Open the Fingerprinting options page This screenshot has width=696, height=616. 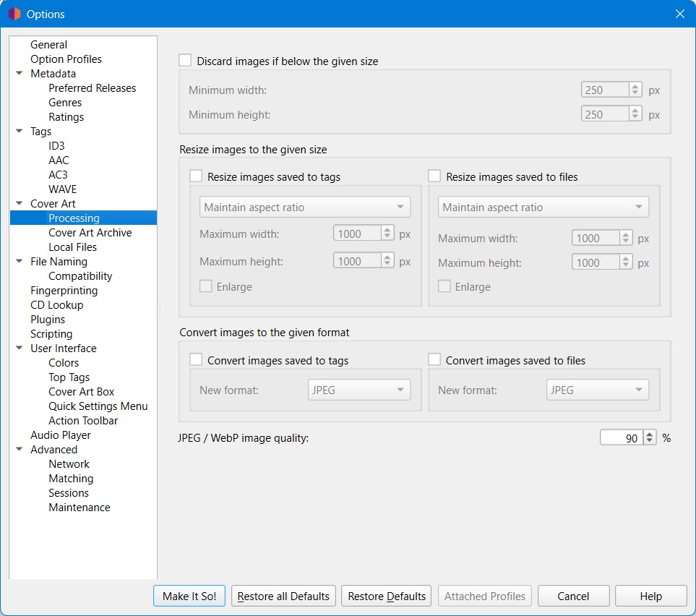click(64, 291)
